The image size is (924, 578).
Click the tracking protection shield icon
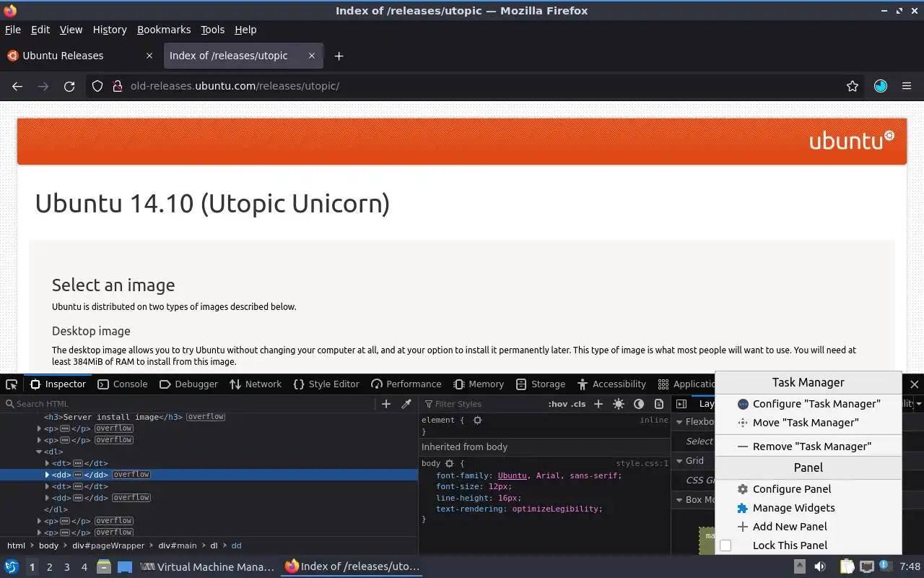(x=97, y=86)
